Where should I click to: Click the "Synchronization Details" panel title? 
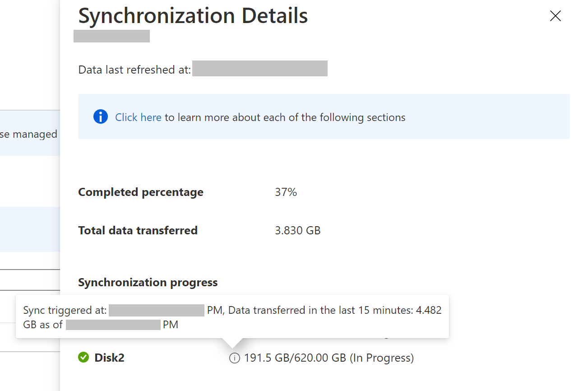(193, 16)
